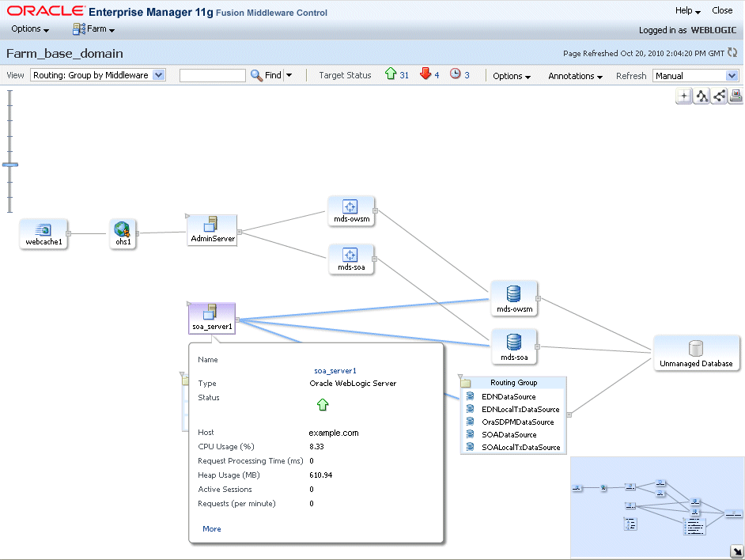Select SOALocalTxDataSource in Routing Group
The image size is (745, 560).
520,448
